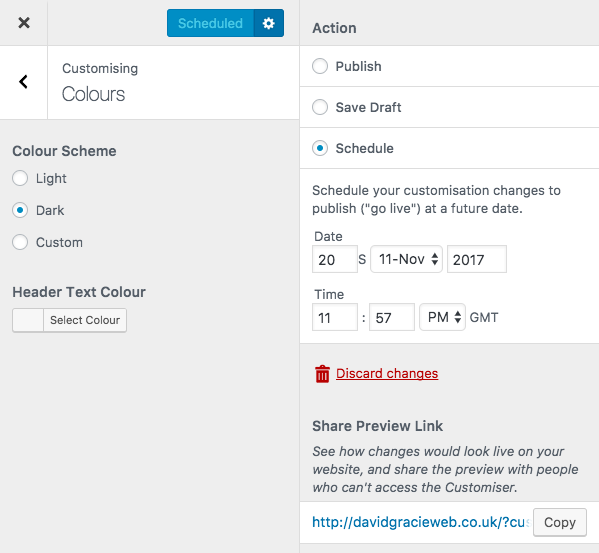Open publish settings gear icon

269,23
